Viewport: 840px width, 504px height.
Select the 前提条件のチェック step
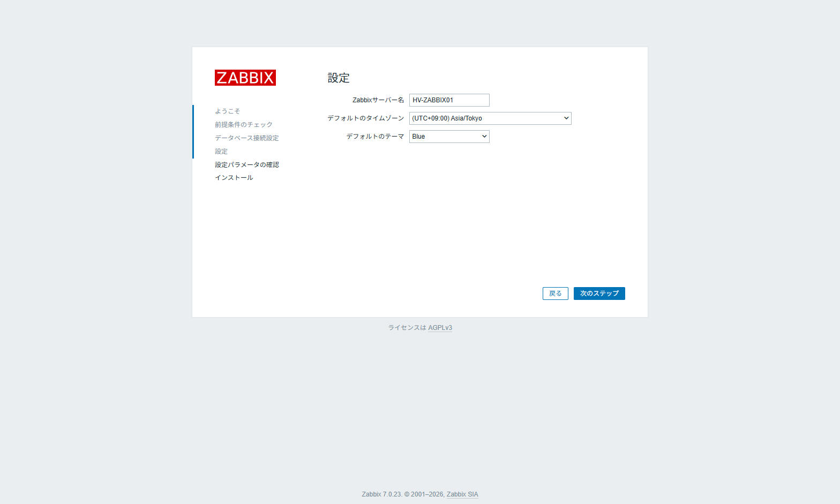click(244, 125)
